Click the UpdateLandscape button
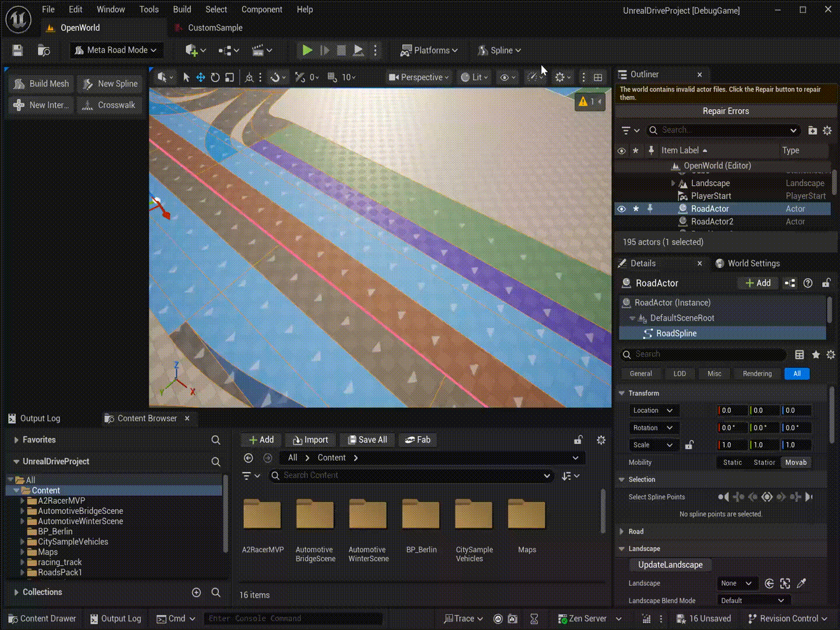 (670, 565)
